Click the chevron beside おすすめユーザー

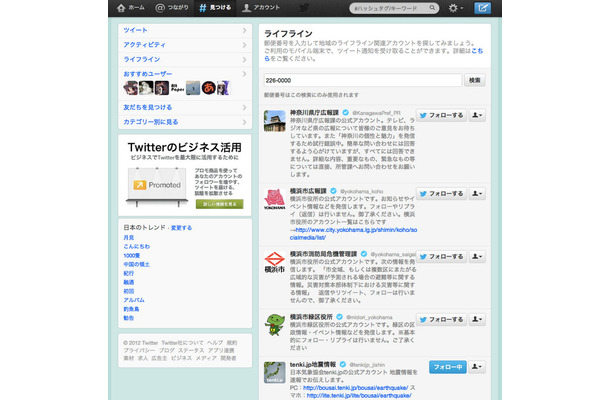pyautogui.click(x=244, y=74)
